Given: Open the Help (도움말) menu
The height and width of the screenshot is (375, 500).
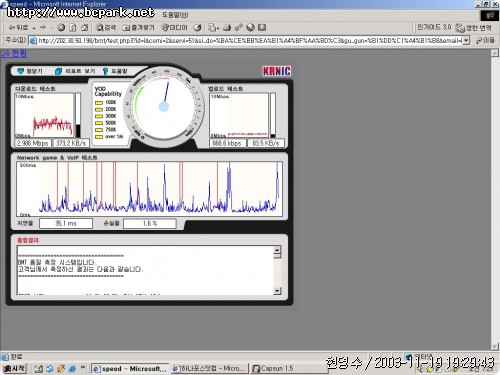Looking at the screenshot, I should [175, 15].
